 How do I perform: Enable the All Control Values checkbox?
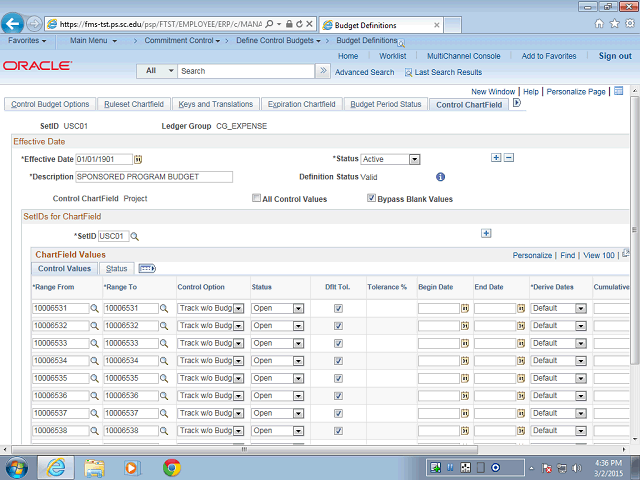[x=257, y=199]
